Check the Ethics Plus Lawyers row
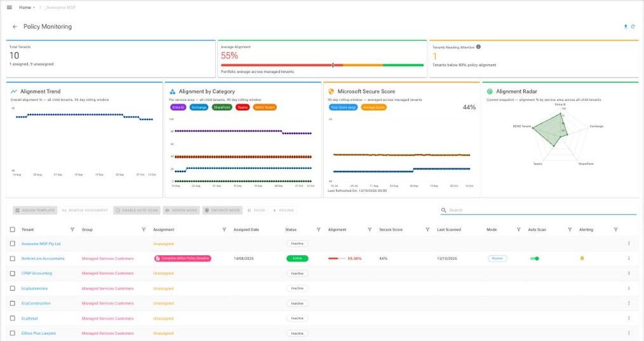Viewport: 644px width, 341px height. tap(12, 333)
